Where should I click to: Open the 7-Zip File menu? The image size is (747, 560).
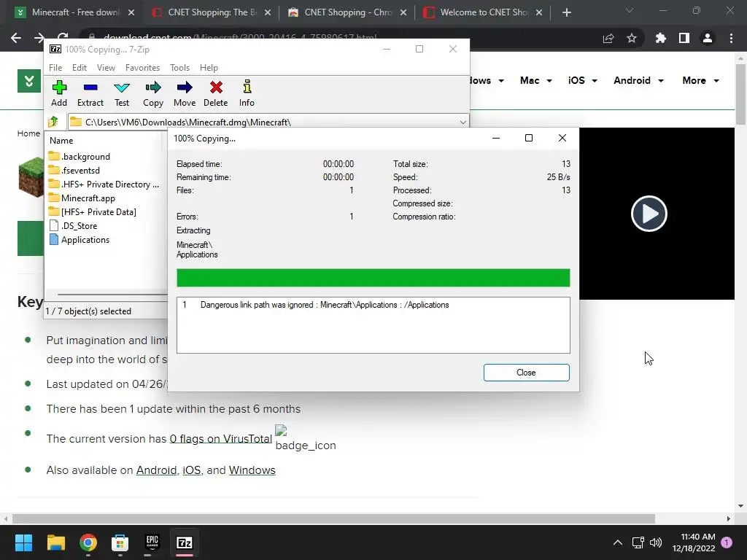pyautogui.click(x=55, y=68)
